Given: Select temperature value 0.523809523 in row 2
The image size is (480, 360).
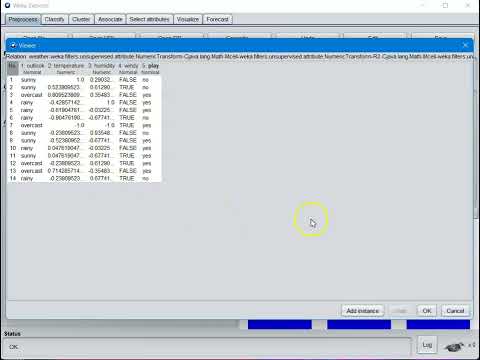Looking at the screenshot, I should pos(66,87).
